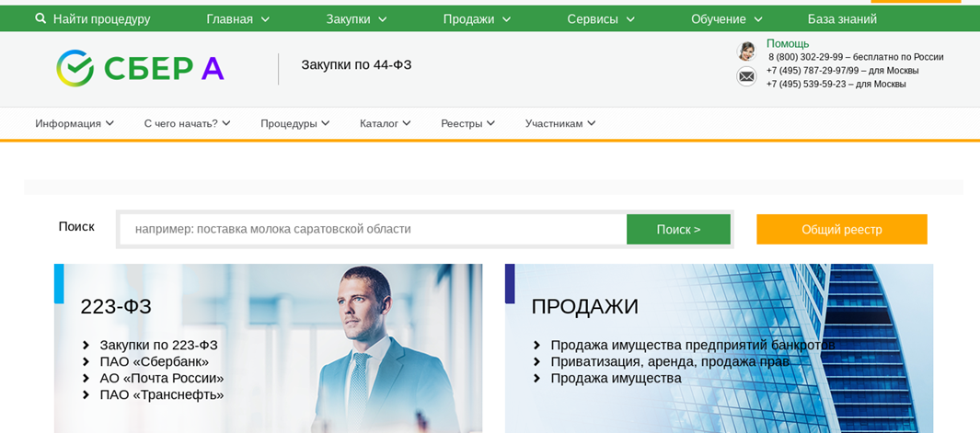Click the ПРОДАЖИ banner heading
The width and height of the screenshot is (980, 433).
coord(585,307)
